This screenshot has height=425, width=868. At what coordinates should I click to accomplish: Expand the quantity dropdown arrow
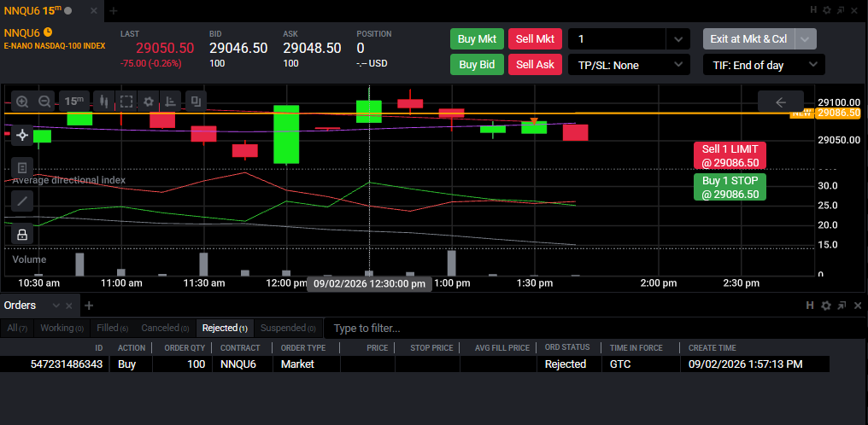(678, 38)
